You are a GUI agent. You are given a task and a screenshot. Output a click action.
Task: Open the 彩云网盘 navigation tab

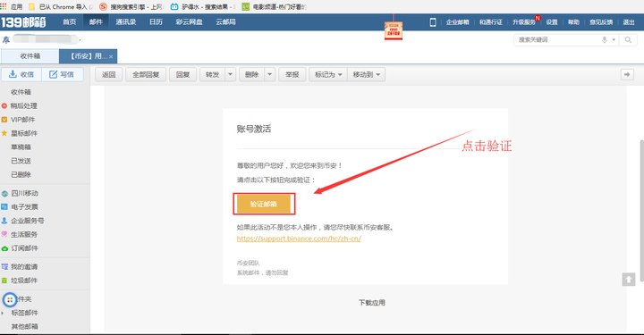190,22
